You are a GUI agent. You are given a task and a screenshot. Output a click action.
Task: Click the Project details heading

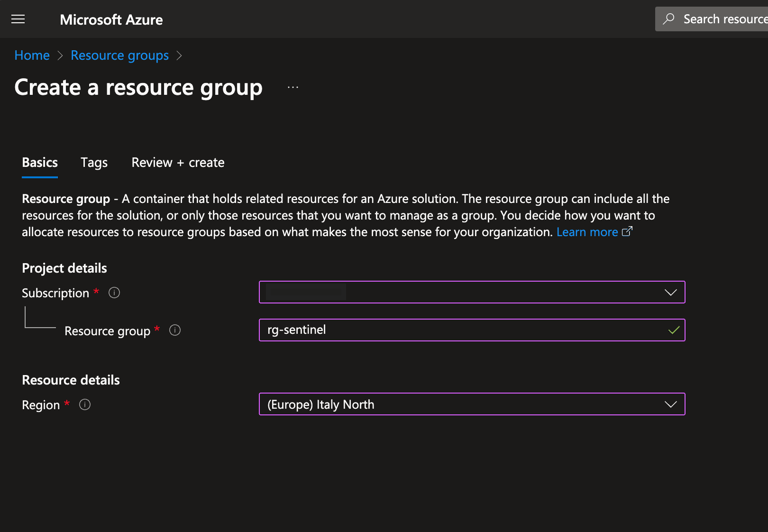coord(64,268)
